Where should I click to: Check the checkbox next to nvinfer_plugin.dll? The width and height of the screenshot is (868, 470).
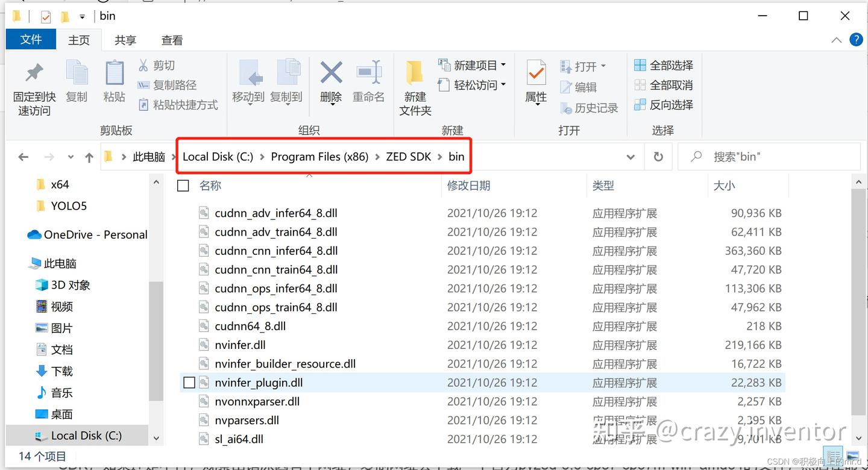click(190, 382)
